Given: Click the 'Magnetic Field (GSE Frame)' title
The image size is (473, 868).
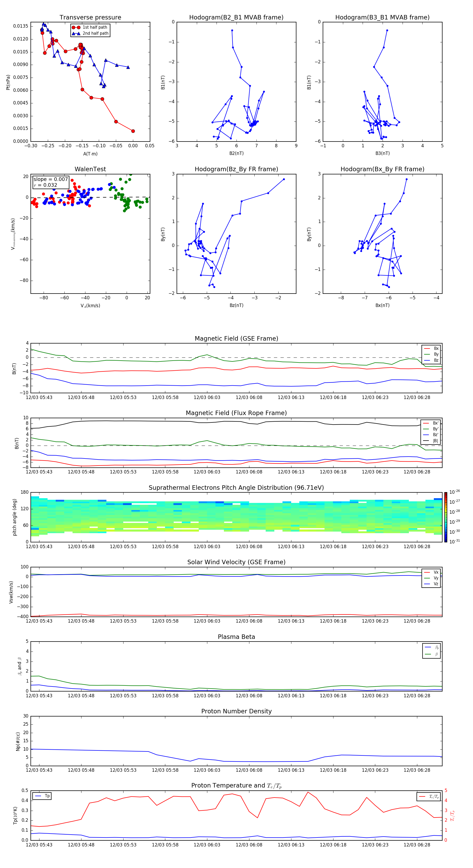Looking at the screenshot, I should click(x=236, y=339).
